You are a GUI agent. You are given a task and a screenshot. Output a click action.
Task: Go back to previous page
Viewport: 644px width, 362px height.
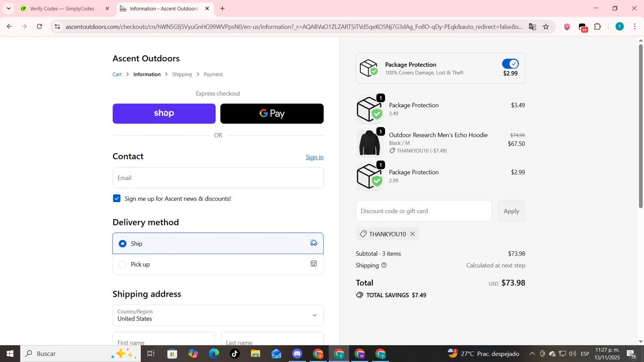tap(9, 27)
